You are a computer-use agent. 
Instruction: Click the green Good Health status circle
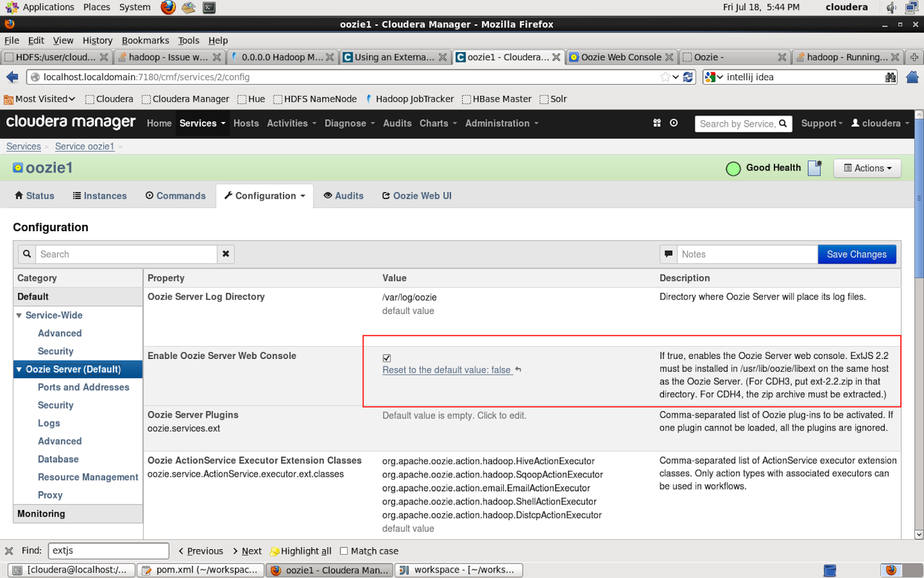click(733, 168)
